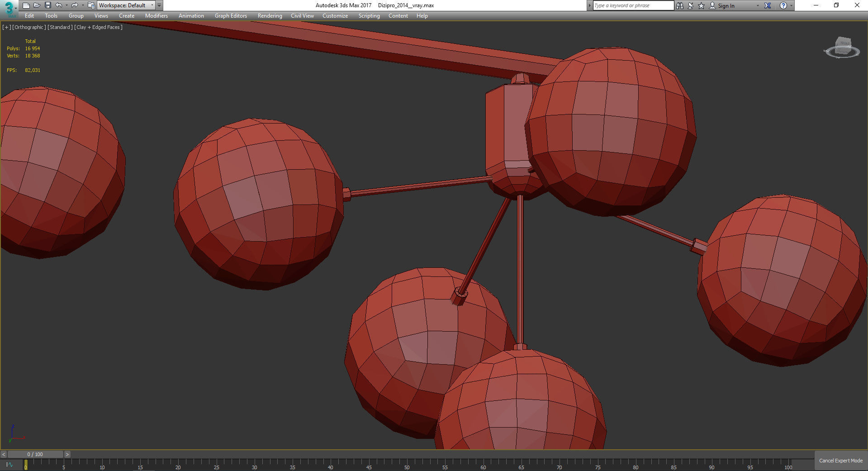Image resolution: width=868 pixels, height=471 pixels.
Task: Click the Open File folder icon
Action: tap(37, 5)
